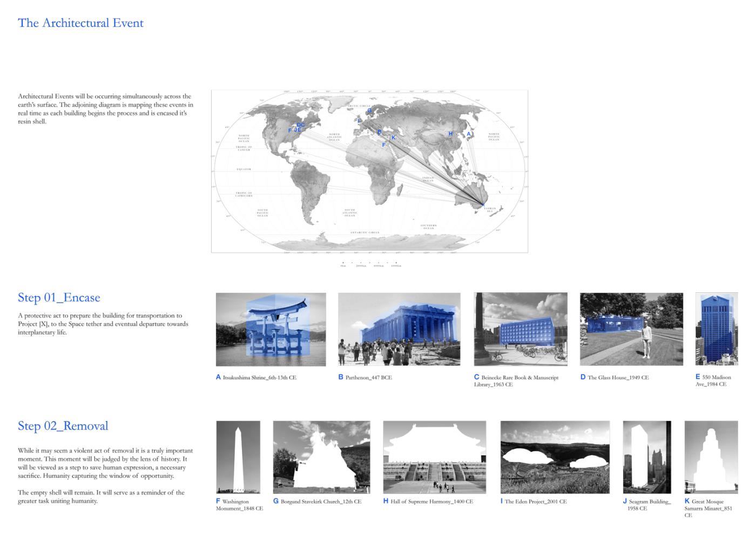Click the 'Step 02_Removal' heading
The width and height of the screenshot is (756, 535).
point(63,426)
